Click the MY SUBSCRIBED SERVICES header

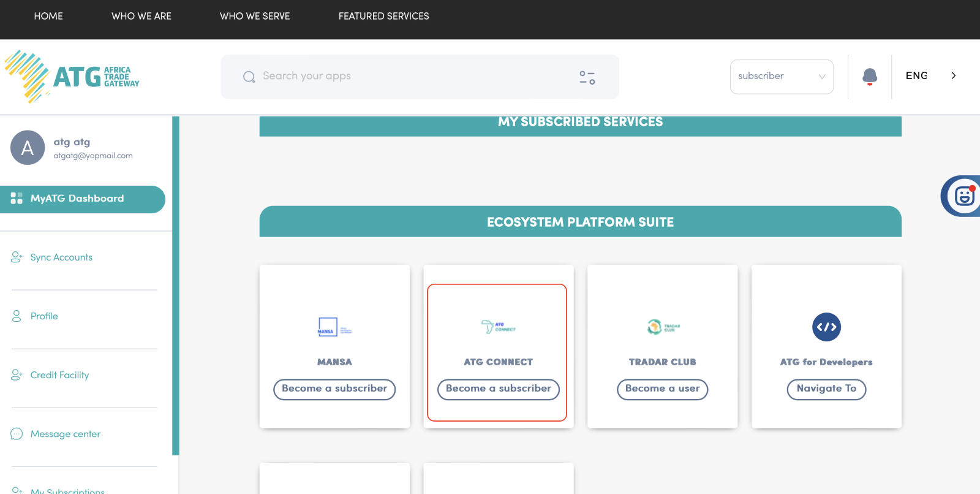pyautogui.click(x=581, y=125)
